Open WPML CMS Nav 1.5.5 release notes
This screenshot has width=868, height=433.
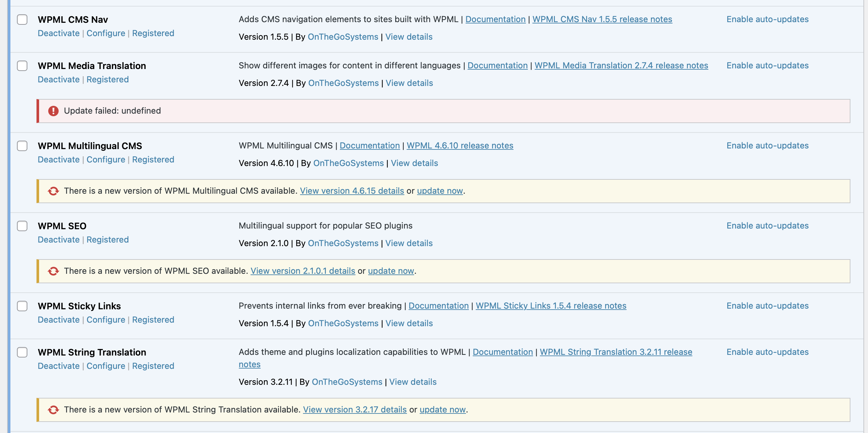click(x=602, y=19)
